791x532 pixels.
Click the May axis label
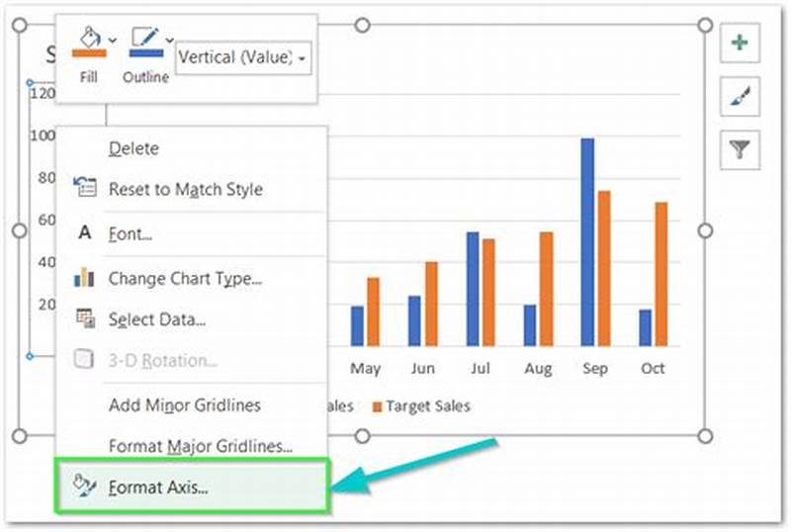[365, 369]
